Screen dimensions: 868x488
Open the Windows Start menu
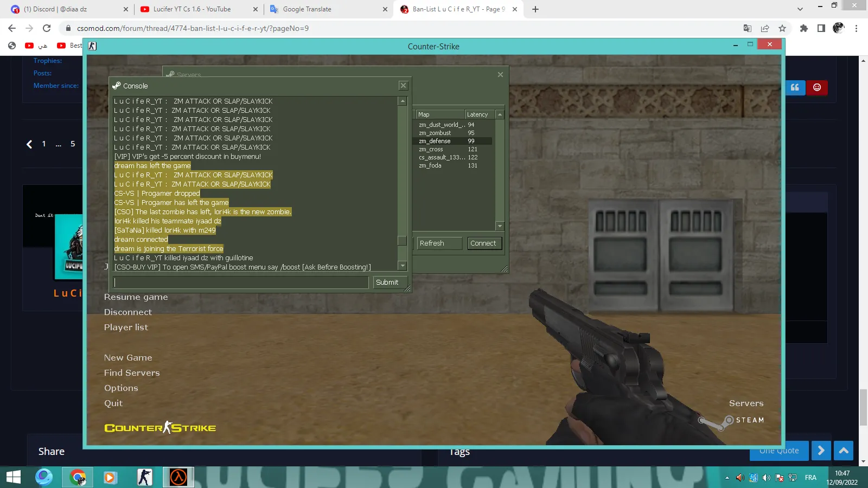click(14, 477)
